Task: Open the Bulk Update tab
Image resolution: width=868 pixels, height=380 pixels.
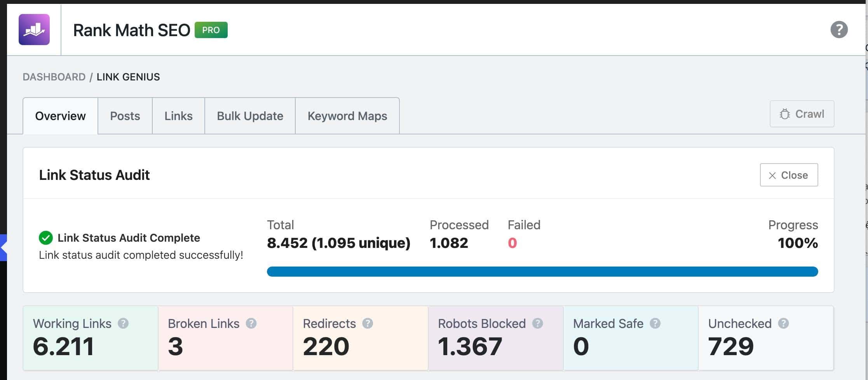Action: click(x=250, y=116)
